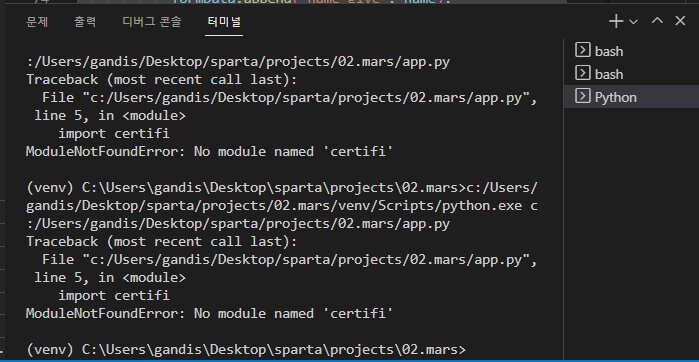Click the first 'Traceback (most recent call last):' line
The image size is (699, 362).
(x=161, y=80)
